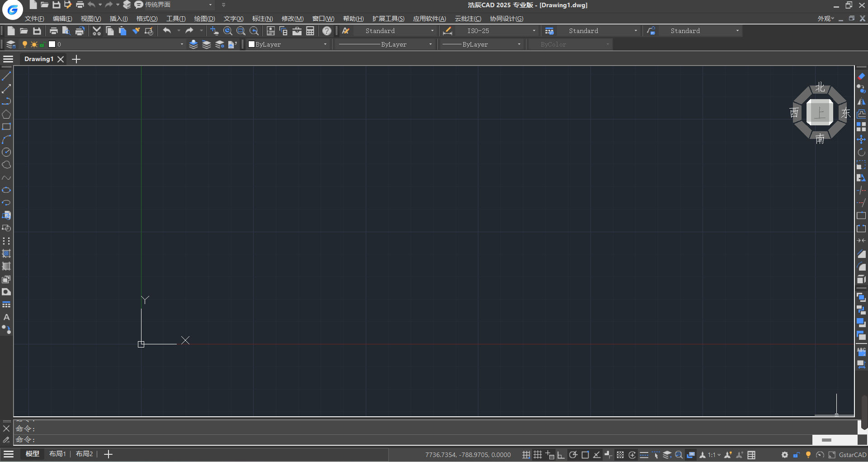Select the Line drawing tool
868x462 pixels.
coord(6,76)
